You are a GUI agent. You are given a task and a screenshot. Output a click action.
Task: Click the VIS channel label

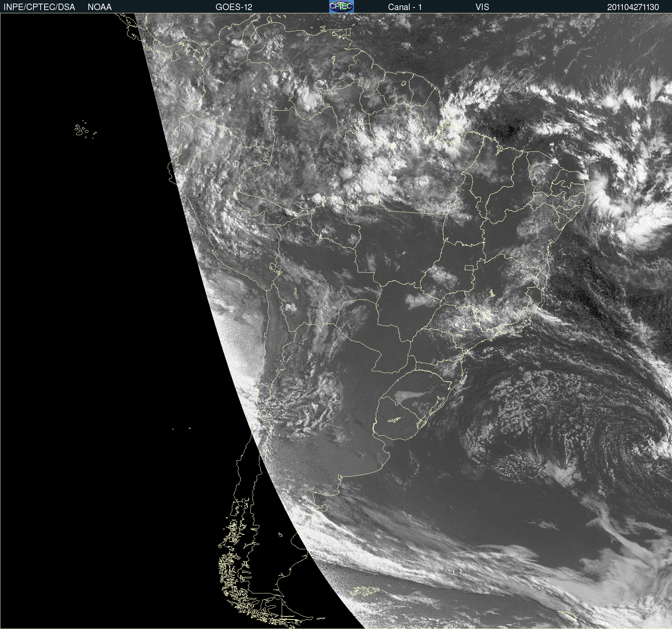(x=482, y=7)
